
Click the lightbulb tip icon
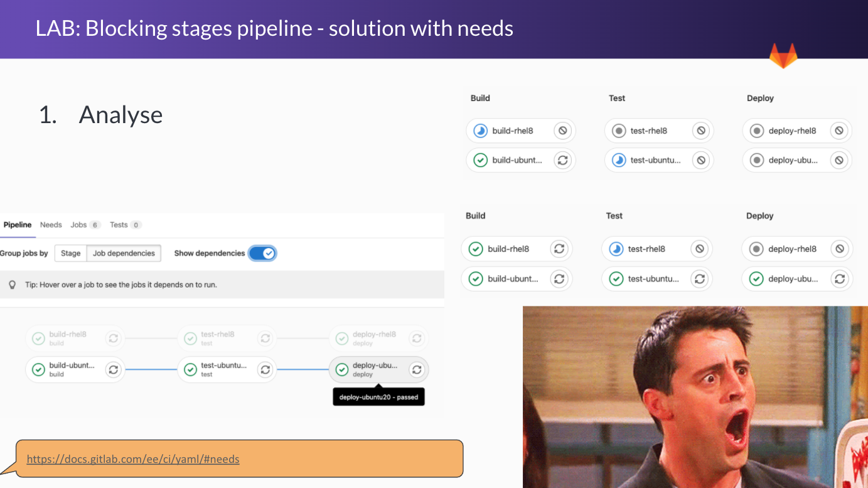click(x=13, y=285)
